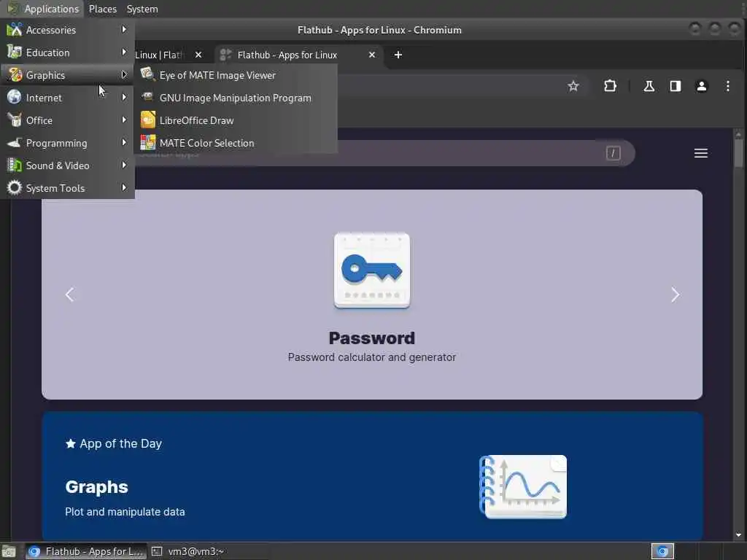Open the Chromium extensions puzzle icon
The height and width of the screenshot is (560, 747).
click(611, 86)
